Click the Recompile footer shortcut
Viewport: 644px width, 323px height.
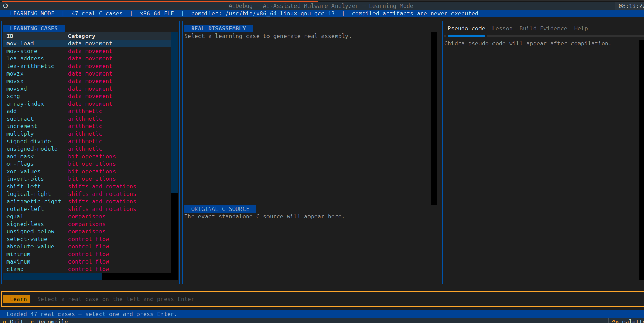[49, 321]
